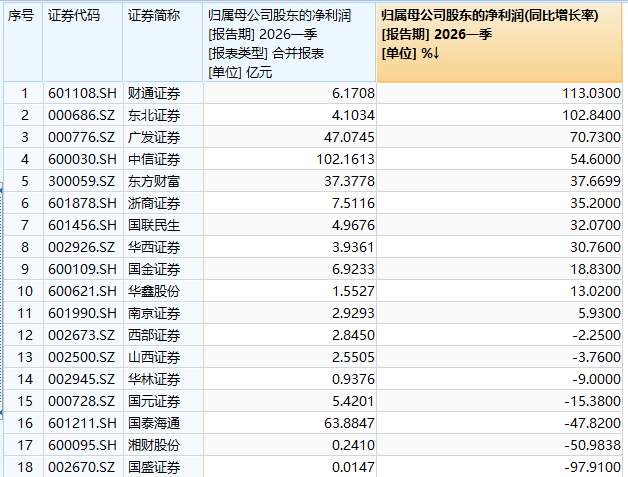Click 湘财股份 name cell
This screenshot has height=477, width=628.
click(163, 445)
